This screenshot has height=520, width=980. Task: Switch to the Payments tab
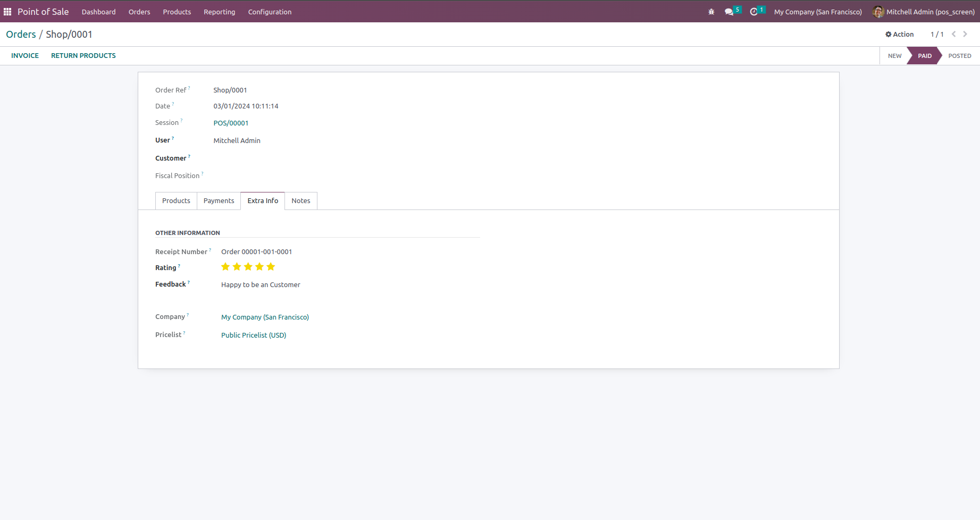[x=219, y=200]
